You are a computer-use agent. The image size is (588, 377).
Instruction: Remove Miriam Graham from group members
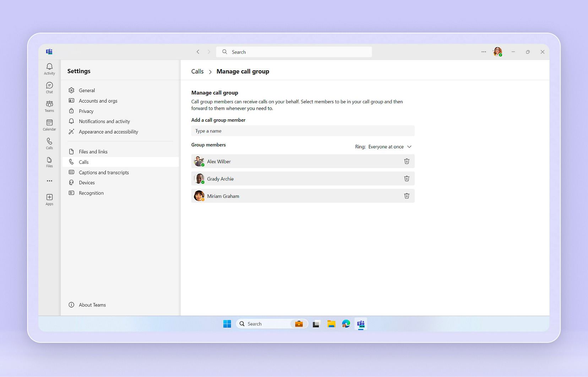pyautogui.click(x=407, y=196)
